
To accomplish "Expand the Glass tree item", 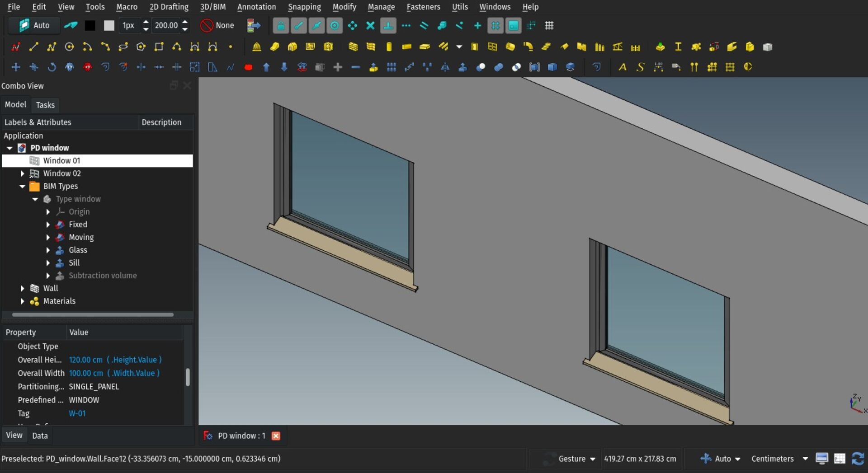I will pyautogui.click(x=48, y=250).
